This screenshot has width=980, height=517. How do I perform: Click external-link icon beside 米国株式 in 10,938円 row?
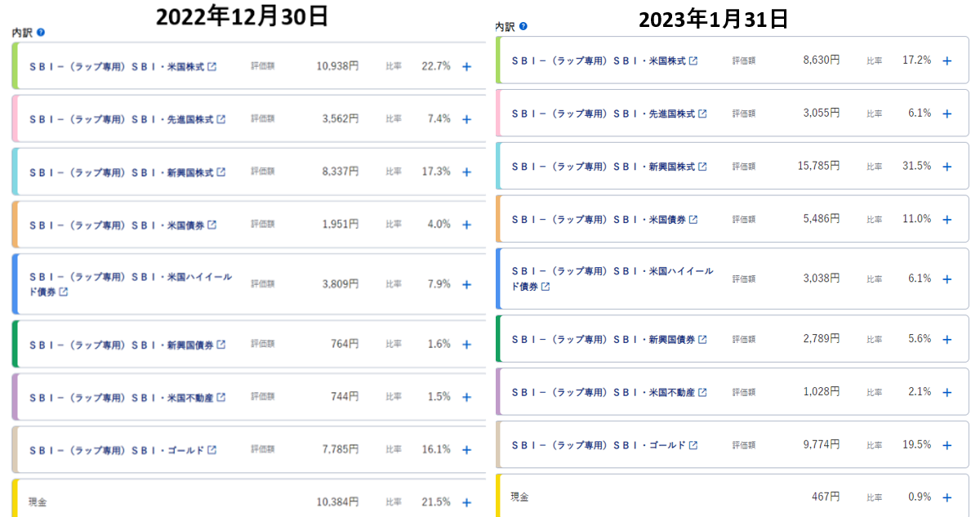coord(212,66)
